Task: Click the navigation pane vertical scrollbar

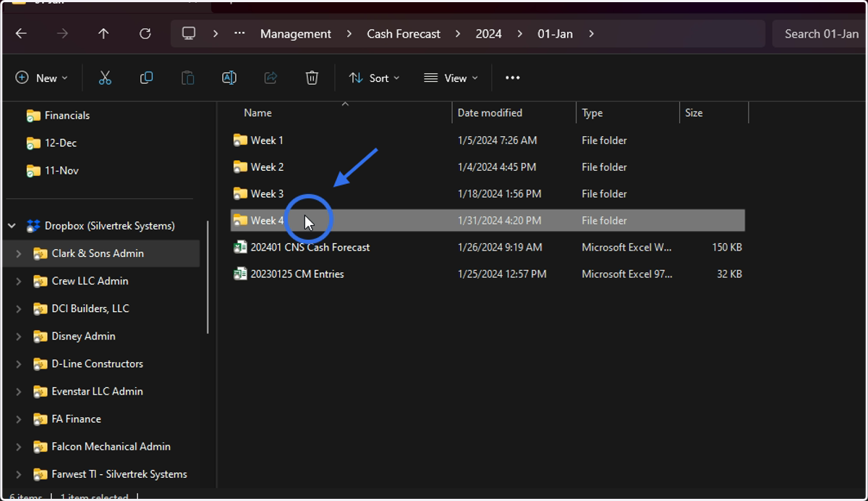Action: click(208, 277)
